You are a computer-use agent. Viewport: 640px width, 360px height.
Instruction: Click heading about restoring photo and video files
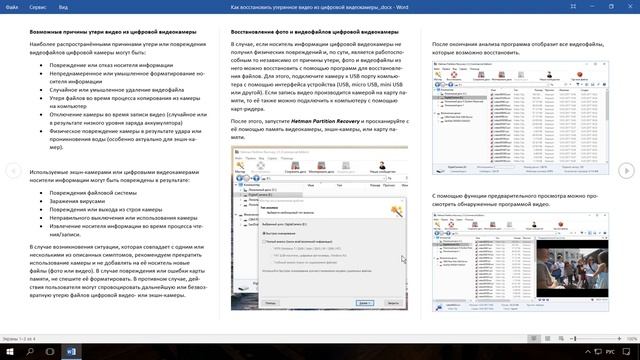[x=315, y=32]
